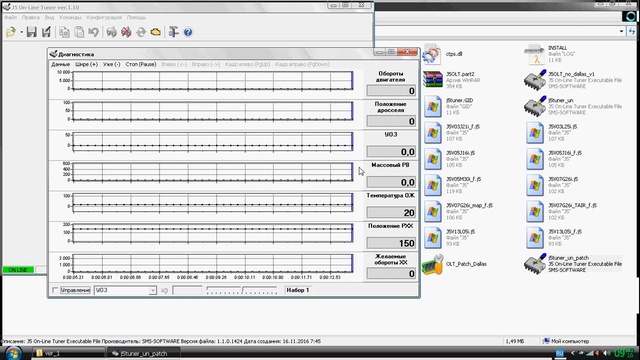Open the Команды menu
Viewport: 640px width, 360px height.
70,18
